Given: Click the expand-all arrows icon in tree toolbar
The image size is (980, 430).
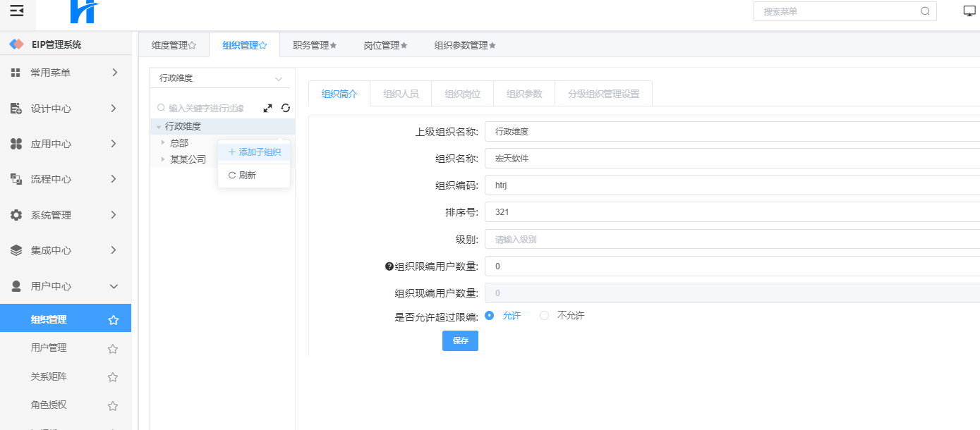Looking at the screenshot, I should pos(267,108).
